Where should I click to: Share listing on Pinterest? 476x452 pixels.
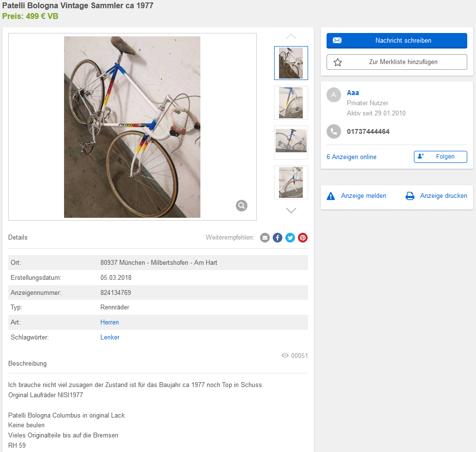pos(303,238)
